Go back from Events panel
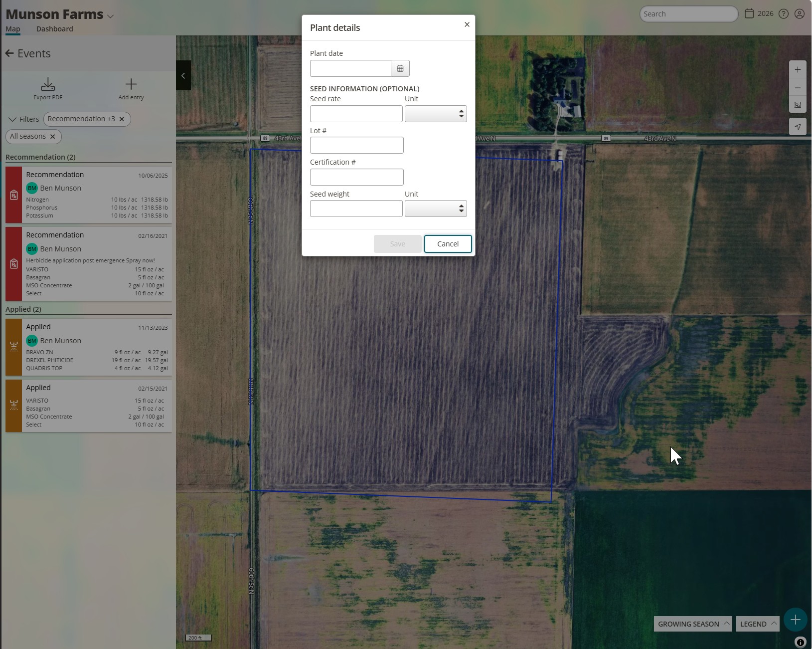Image resolution: width=812 pixels, height=649 pixels. tap(9, 53)
